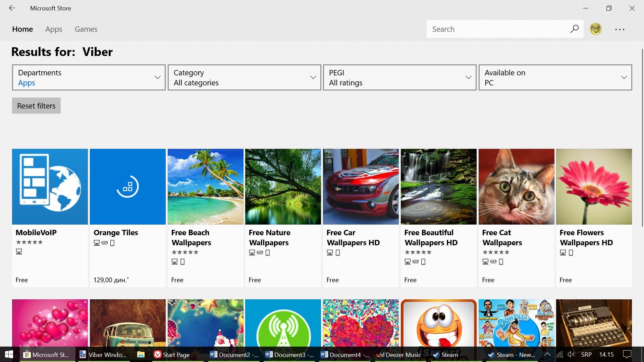644x362 pixels.
Task: Select the Free Beach Wallpapers thumbnail
Action: pyautogui.click(x=205, y=187)
